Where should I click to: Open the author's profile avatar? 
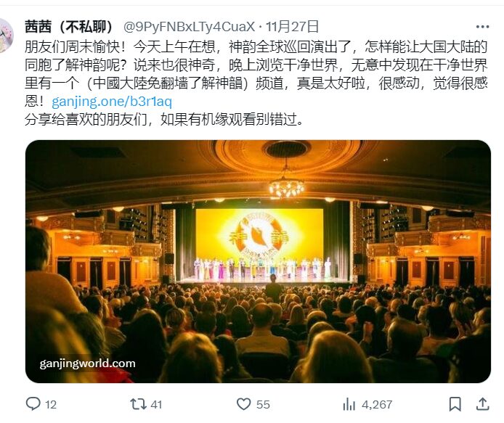coord(6,36)
